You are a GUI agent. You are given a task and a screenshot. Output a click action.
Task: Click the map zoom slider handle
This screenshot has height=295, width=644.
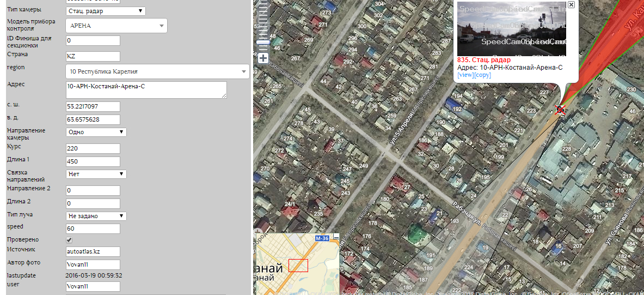point(263,42)
